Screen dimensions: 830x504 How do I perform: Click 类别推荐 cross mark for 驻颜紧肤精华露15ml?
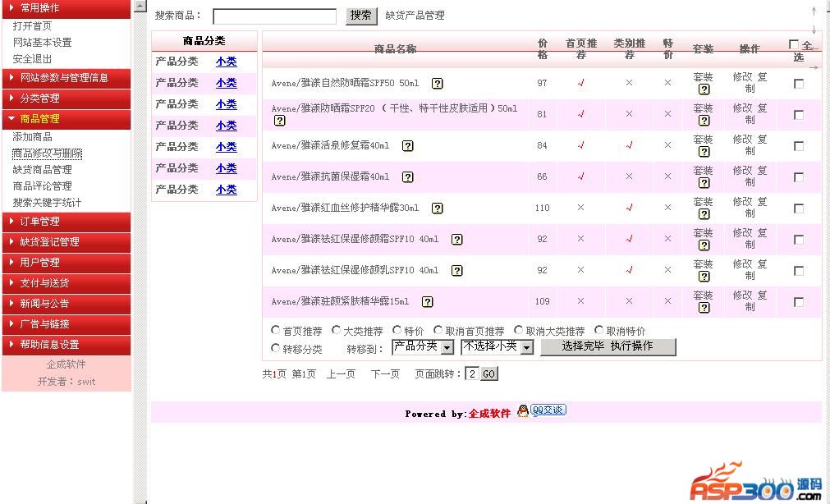coord(629,301)
